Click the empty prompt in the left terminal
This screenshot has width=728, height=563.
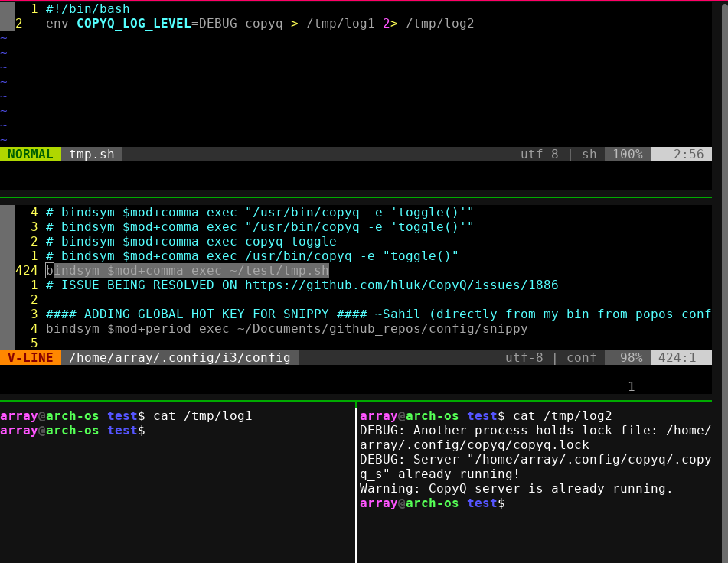(x=73, y=431)
